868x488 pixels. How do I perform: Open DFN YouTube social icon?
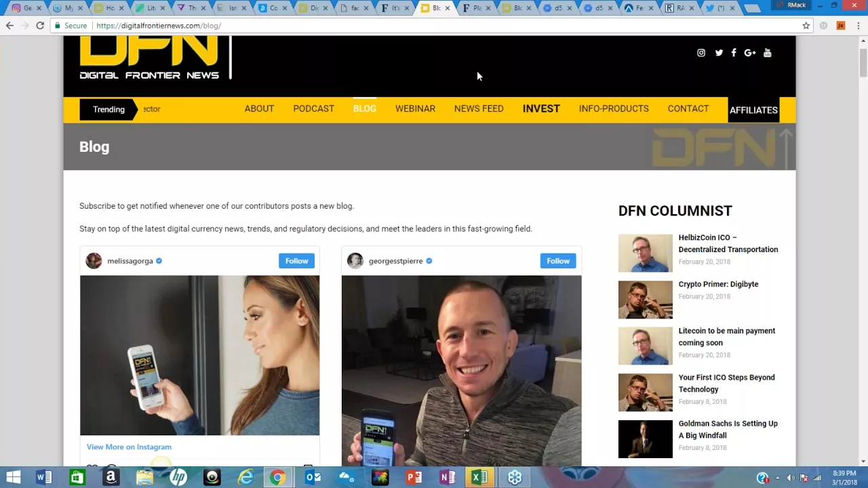768,53
